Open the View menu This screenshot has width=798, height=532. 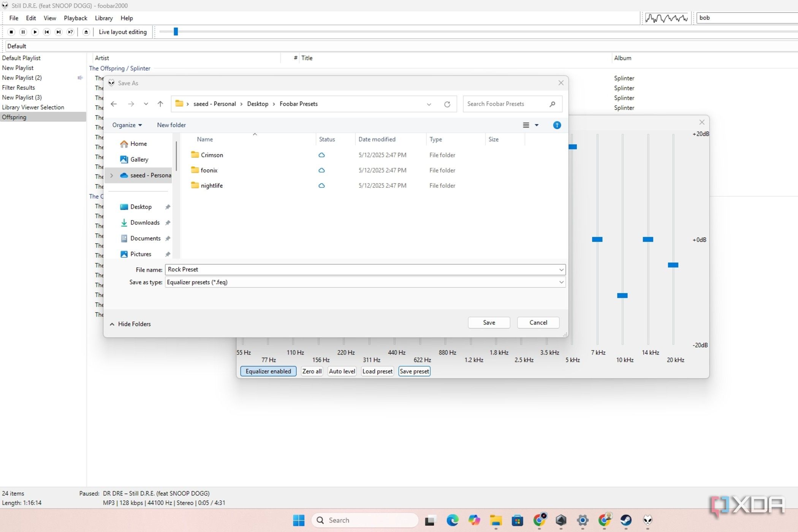click(x=50, y=18)
